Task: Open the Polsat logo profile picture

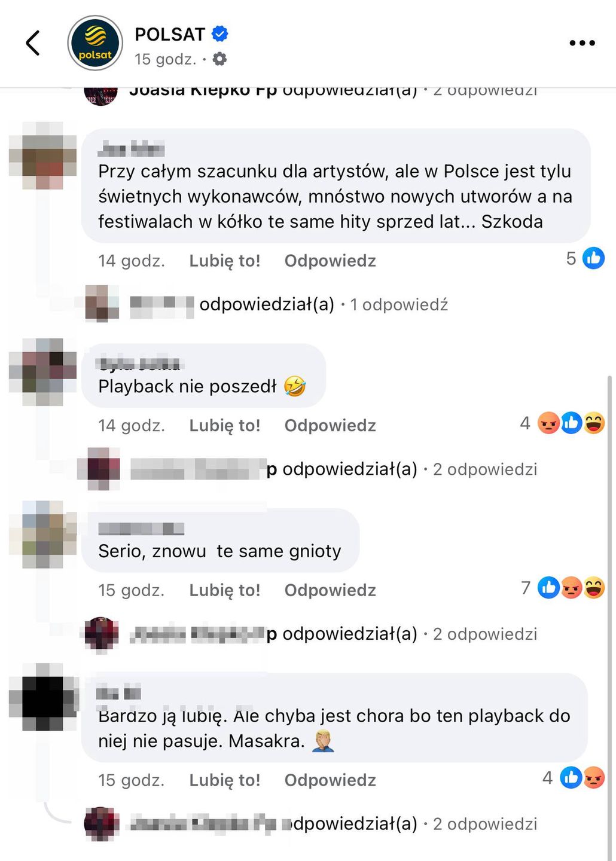Action: click(x=95, y=43)
